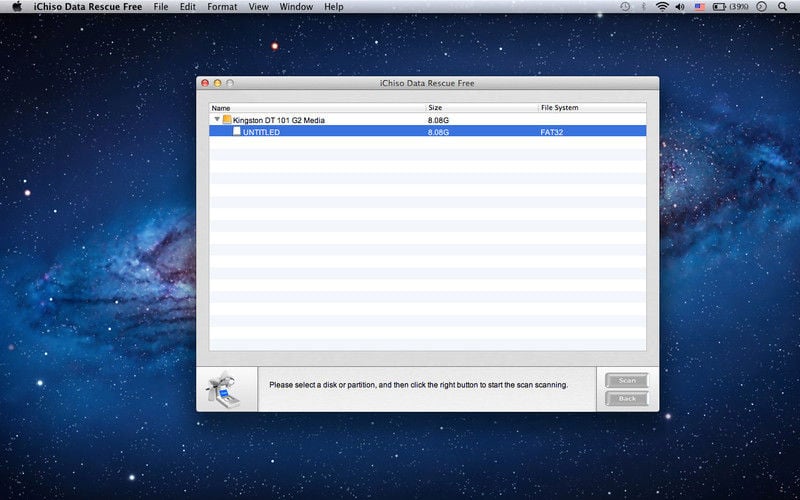Image resolution: width=800 pixels, height=500 pixels.
Task: Click the Scan button
Action: point(627,381)
